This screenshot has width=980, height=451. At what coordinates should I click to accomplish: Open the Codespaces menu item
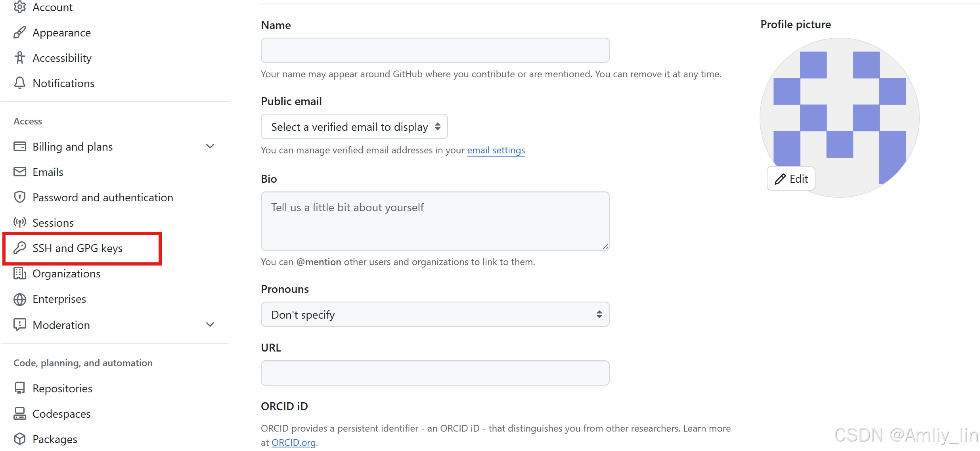(61, 414)
